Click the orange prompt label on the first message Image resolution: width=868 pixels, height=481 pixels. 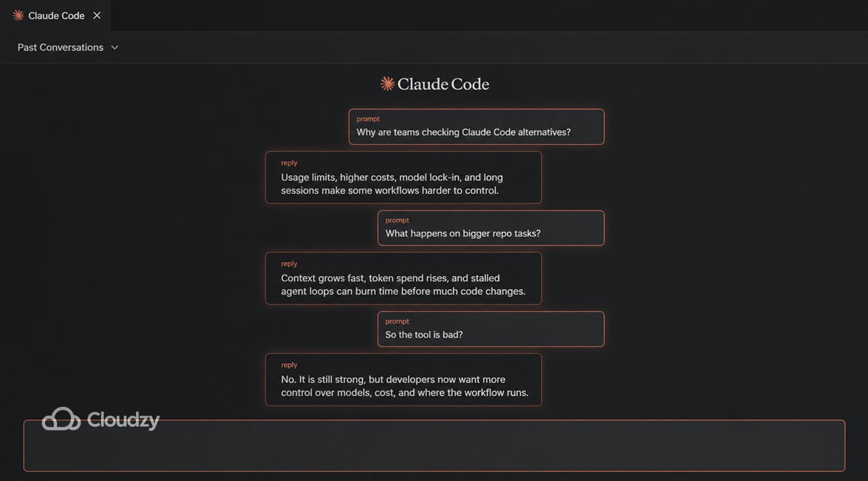point(368,119)
